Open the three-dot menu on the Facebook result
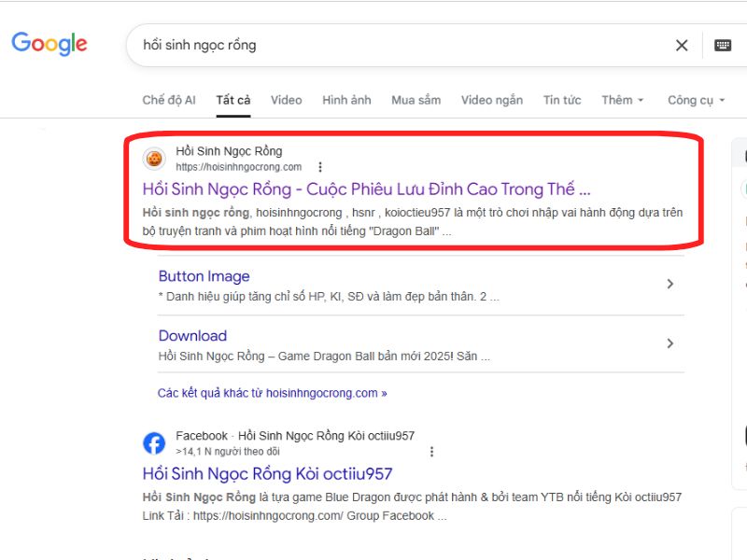This screenshot has width=747, height=560. [431, 451]
